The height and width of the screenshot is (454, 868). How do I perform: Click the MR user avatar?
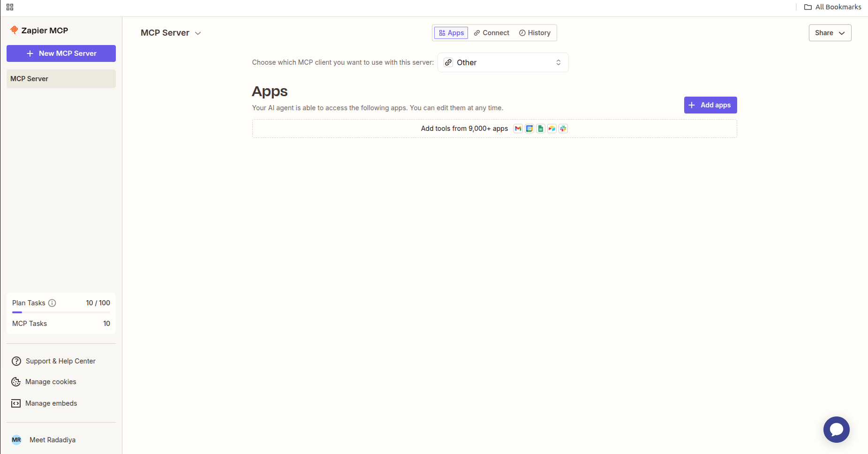tap(16, 440)
